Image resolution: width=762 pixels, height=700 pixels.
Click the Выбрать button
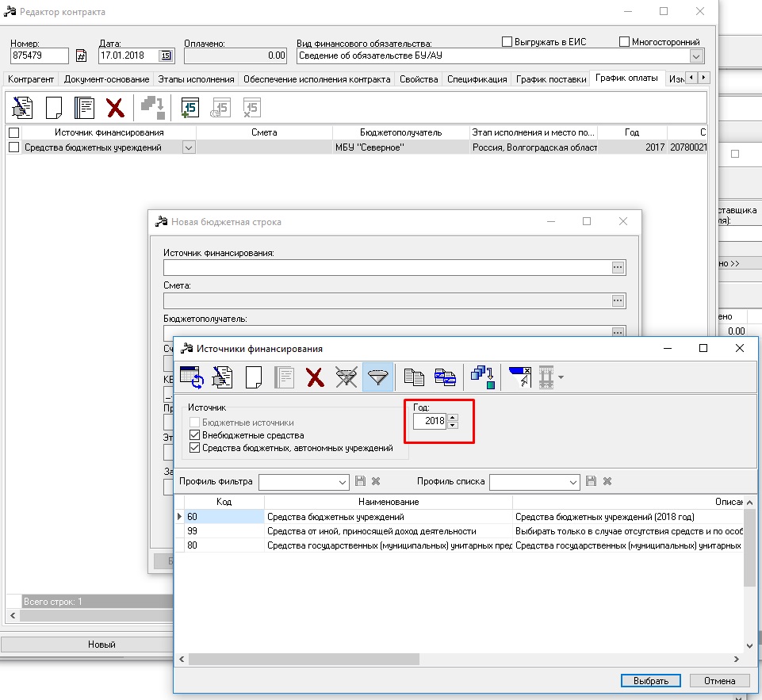[650, 681]
